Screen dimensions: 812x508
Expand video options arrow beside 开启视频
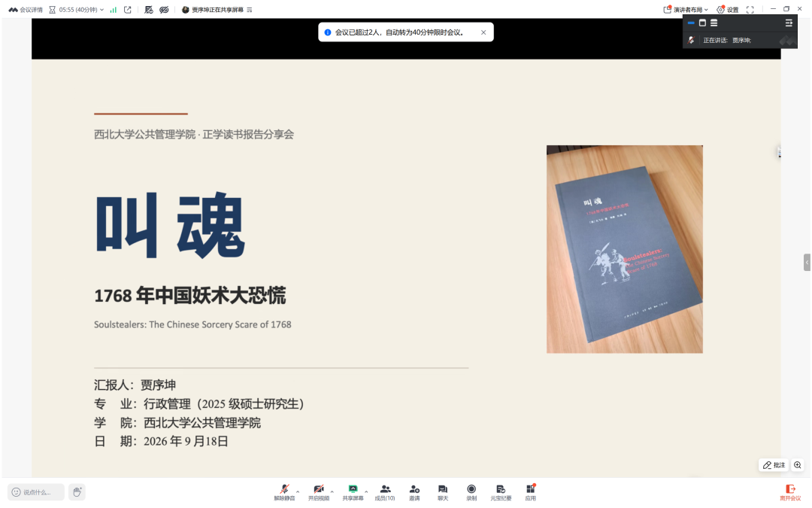tap(332, 491)
